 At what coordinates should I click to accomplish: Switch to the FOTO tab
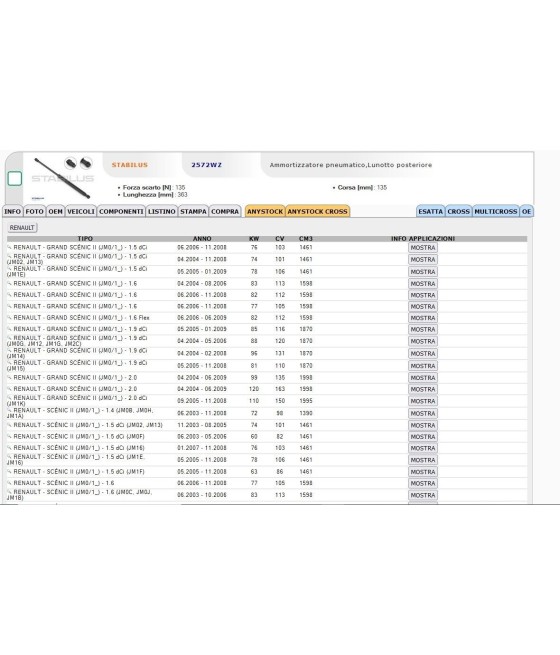(34, 211)
